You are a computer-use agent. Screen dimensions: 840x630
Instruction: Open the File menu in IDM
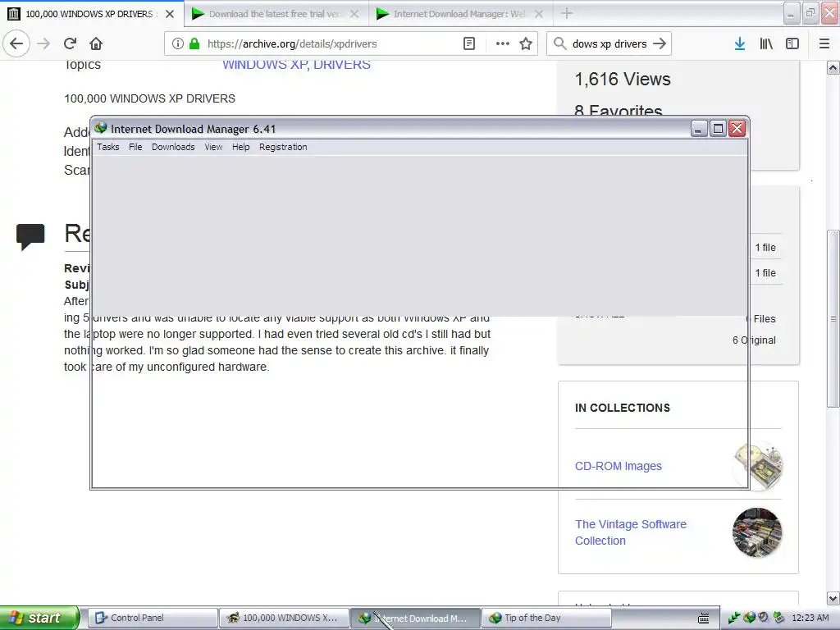coord(135,147)
